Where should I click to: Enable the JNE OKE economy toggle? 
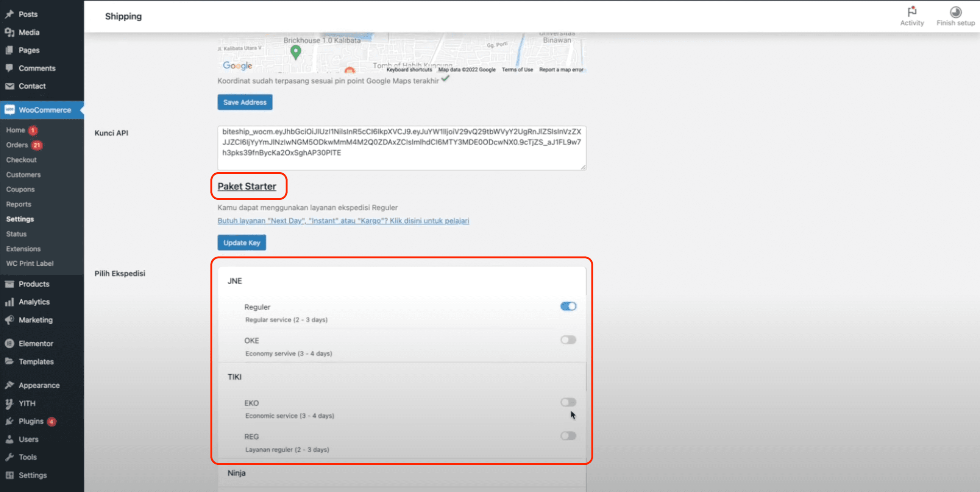pyautogui.click(x=568, y=340)
